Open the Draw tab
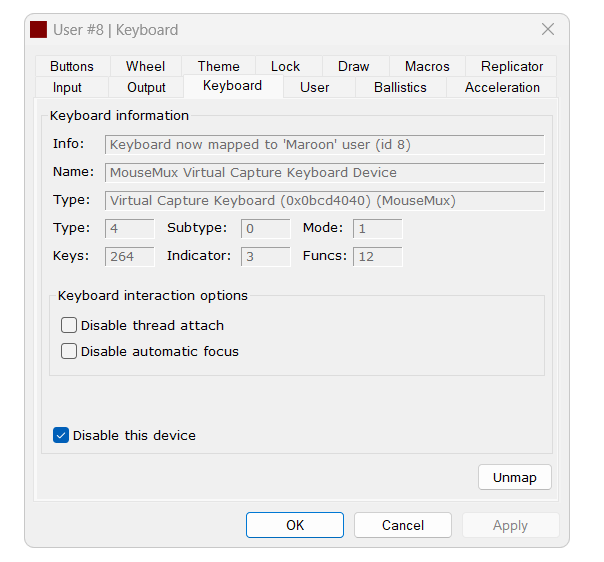This screenshot has height=562, width=604. pyautogui.click(x=353, y=66)
